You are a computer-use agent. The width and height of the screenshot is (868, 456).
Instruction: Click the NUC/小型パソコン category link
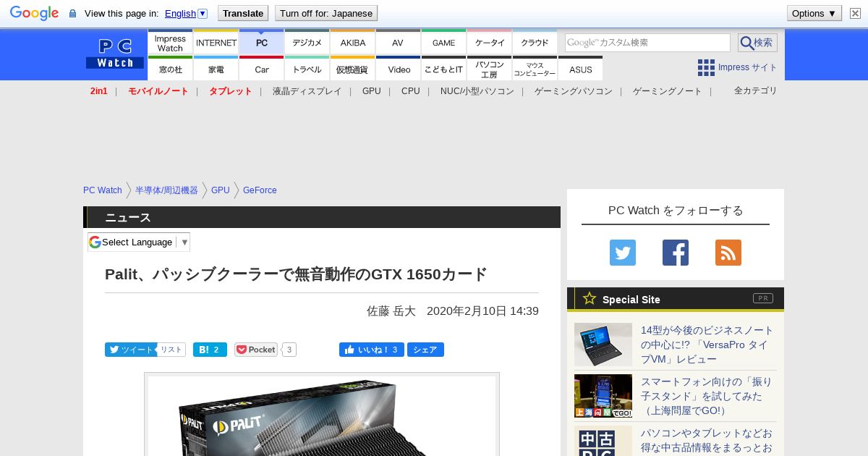click(477, 91)
